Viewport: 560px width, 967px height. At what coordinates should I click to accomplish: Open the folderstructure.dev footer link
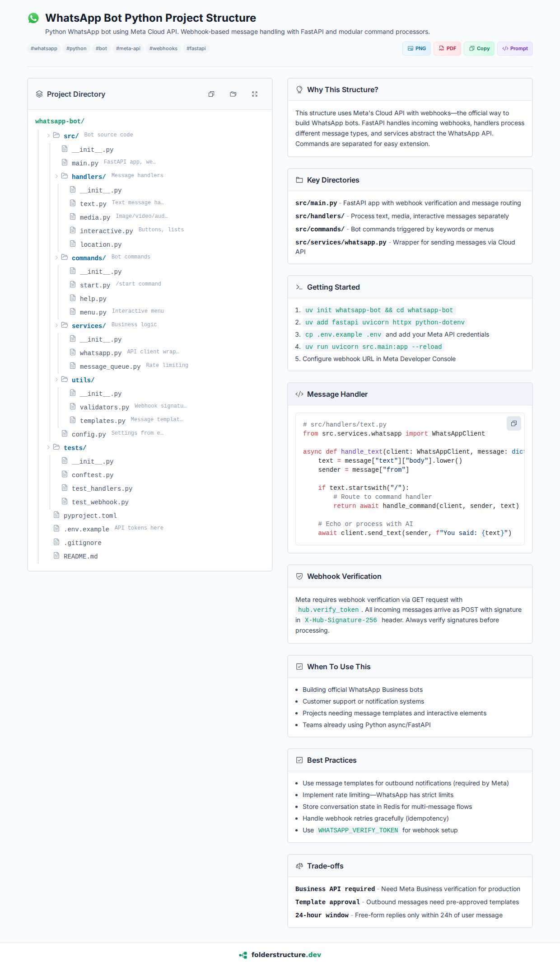point(280,955)
